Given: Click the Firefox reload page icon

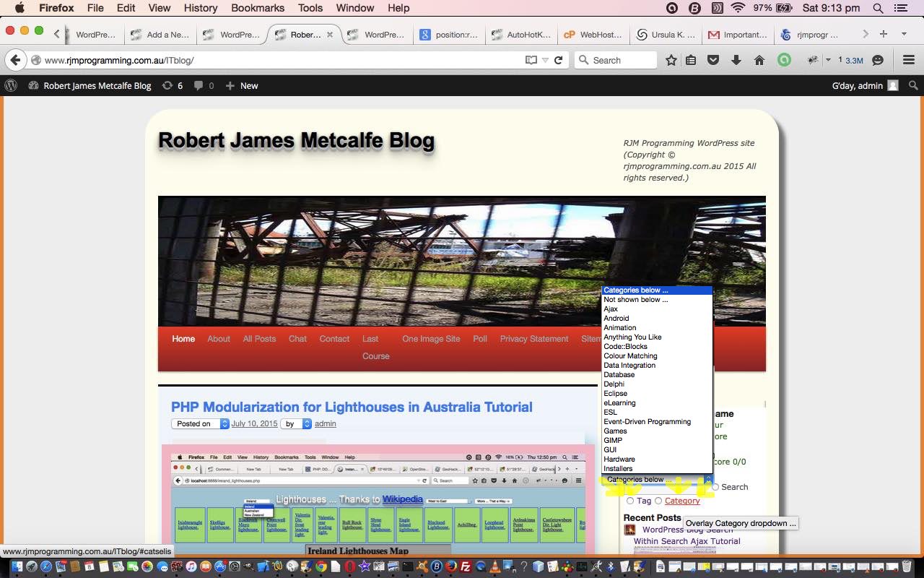Looking at the screenshot, I should coord(558,61).
